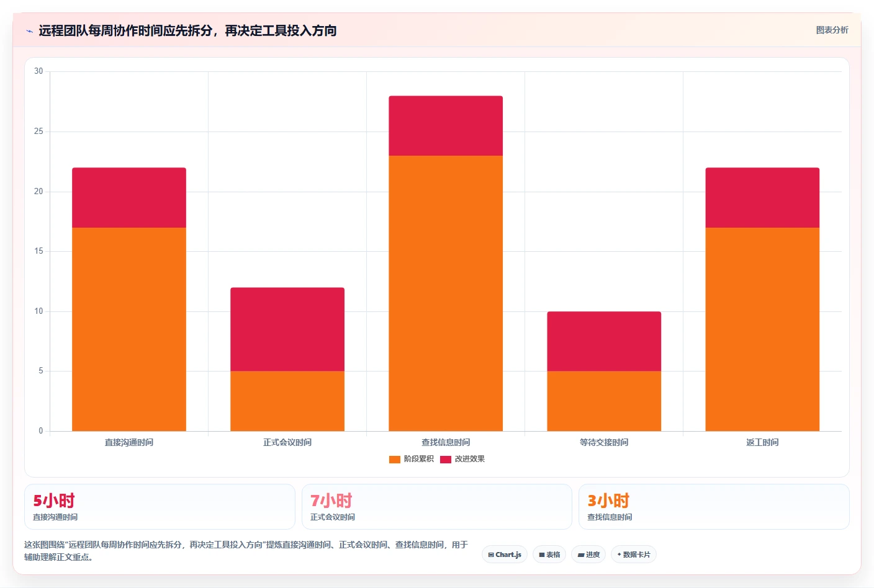Click the icon inside the Chart.js chip
The image size is (874, 588).
(491, 555)
